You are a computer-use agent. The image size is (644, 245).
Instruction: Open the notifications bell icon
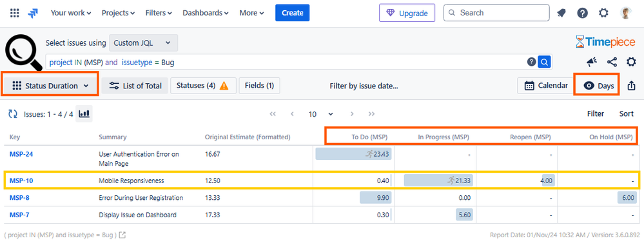click(561, 13)
